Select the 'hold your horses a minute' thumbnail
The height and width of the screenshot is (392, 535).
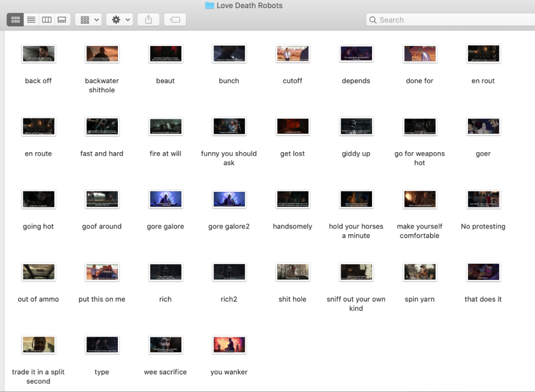pyautogui.click(x=356, y=199)
